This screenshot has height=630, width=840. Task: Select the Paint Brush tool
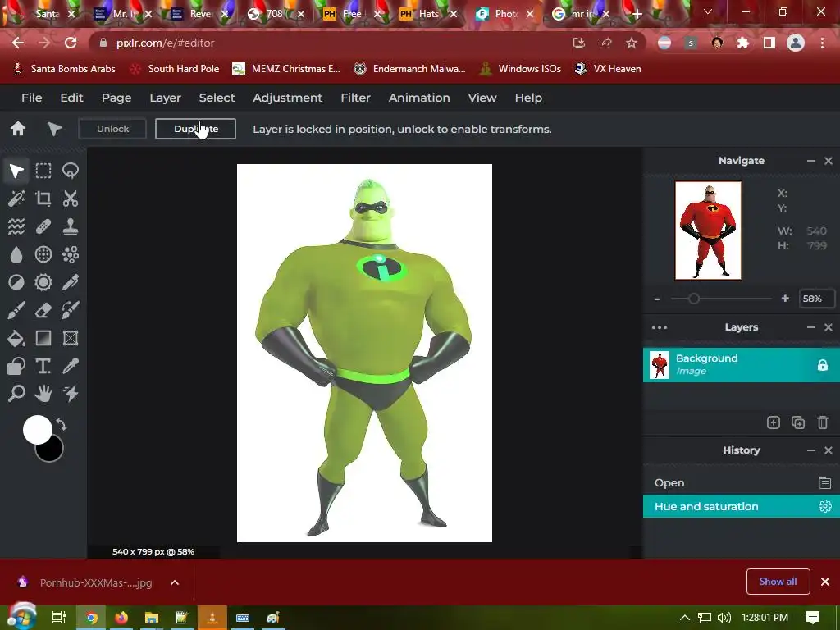(16, 310)
